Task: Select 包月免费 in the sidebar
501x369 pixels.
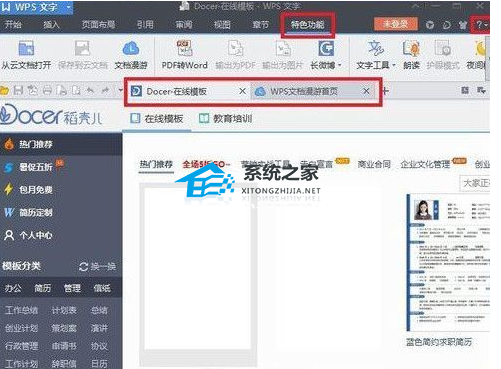Action: [x=61, y=190]
